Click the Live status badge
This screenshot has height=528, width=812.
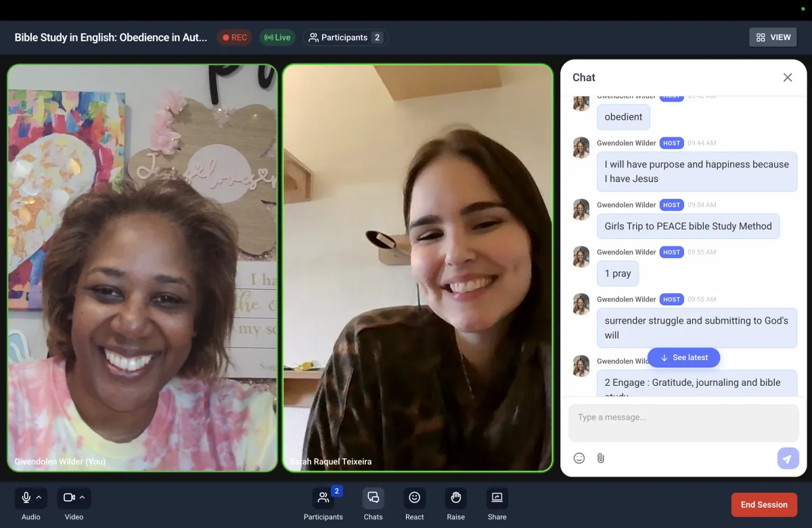(277, 38)
